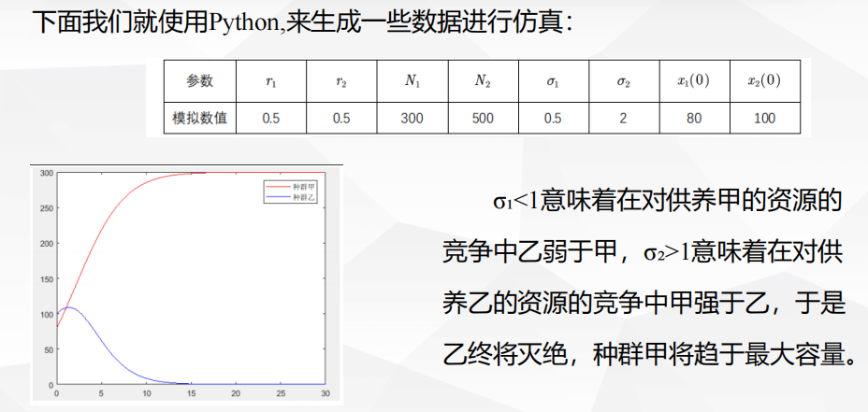This screenshot has width=868, height=412.
Task: Select the 模拟数值 row label cell
Action: click(200, 118)
